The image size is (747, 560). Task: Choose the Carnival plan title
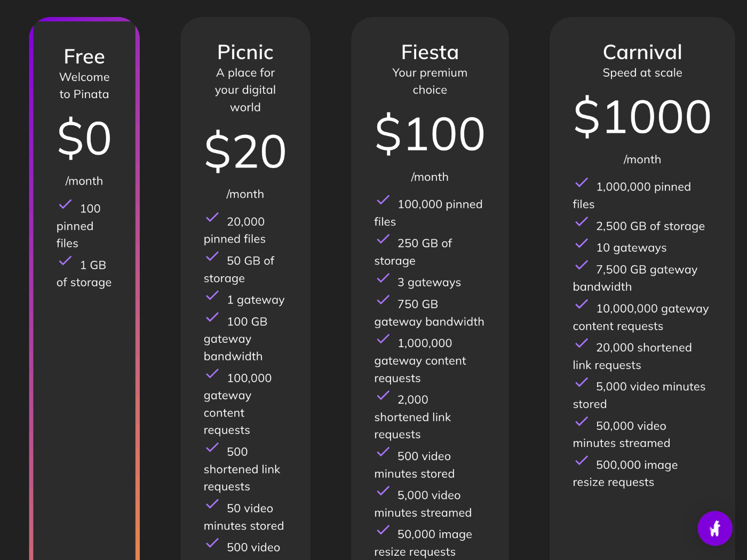[642, 52]
